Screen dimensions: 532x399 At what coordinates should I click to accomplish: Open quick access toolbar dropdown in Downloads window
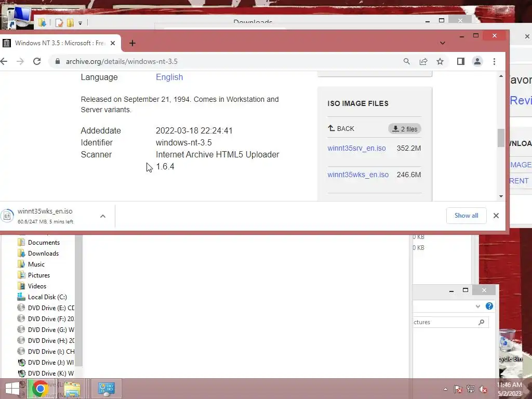coord(80,23)
